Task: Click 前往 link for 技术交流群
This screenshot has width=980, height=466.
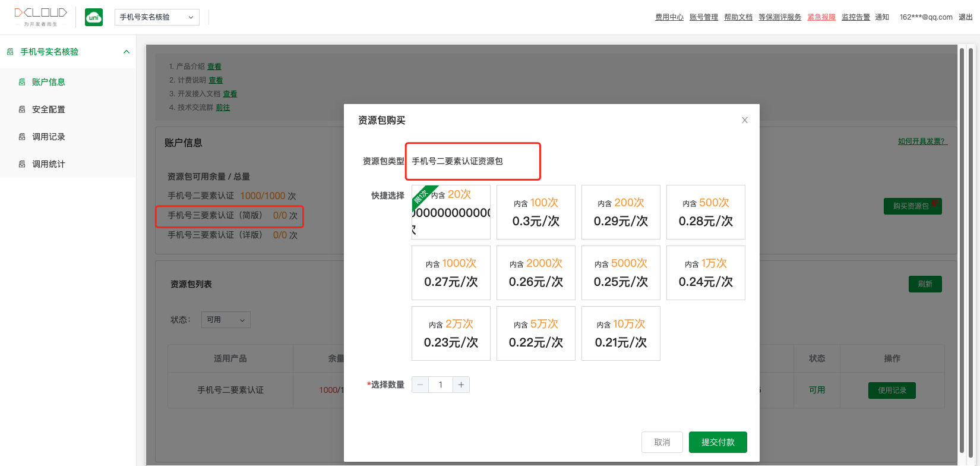Action: tap(223, 108)
